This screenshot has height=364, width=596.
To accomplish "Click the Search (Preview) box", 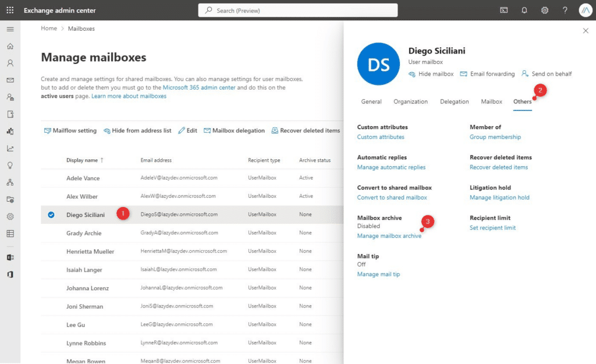I will pyautogui.click(x=297, y=10).
